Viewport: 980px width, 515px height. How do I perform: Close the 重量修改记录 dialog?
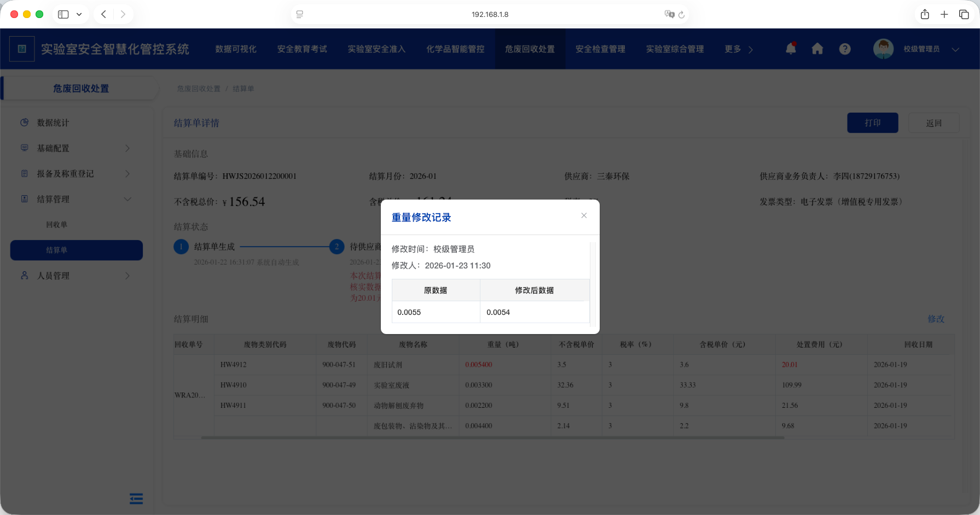584,215
